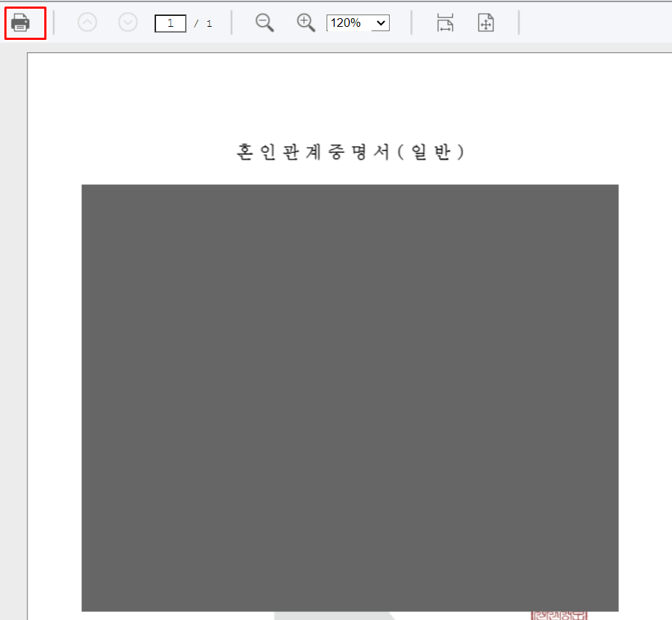
Task: Zoom in using the plus magnifier icon
Action: 306,22
